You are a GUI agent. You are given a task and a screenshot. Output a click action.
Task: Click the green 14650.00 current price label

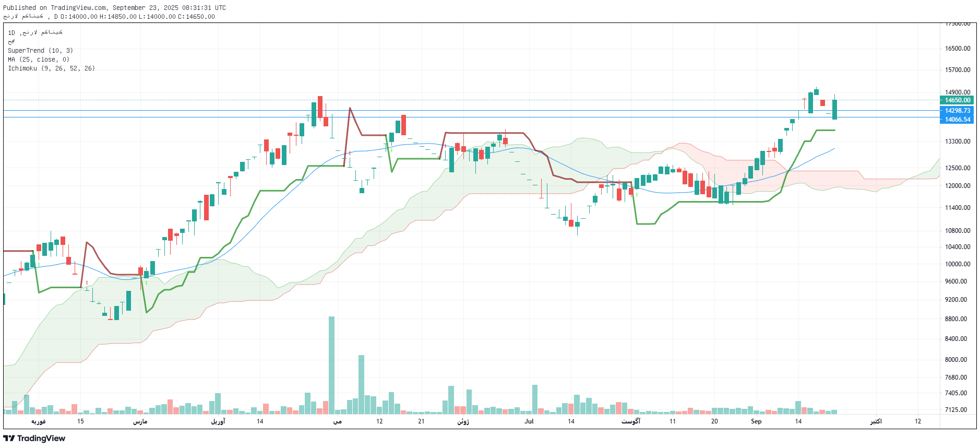[957, 100]
